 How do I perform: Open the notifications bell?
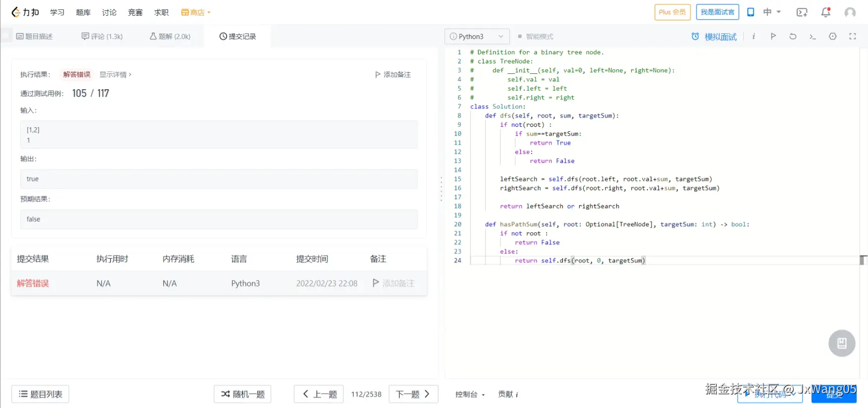[x=825, y=12]
